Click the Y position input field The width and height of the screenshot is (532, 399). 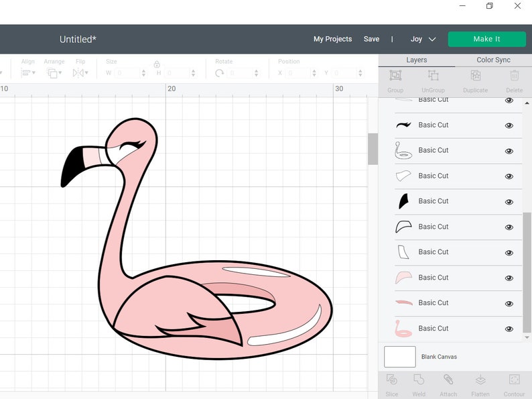(344, 72)
